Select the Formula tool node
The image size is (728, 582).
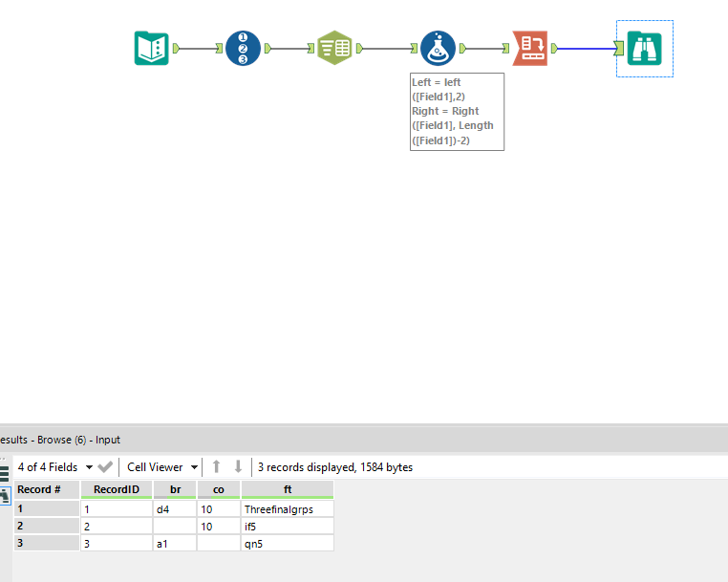click(x=438, y=49)
